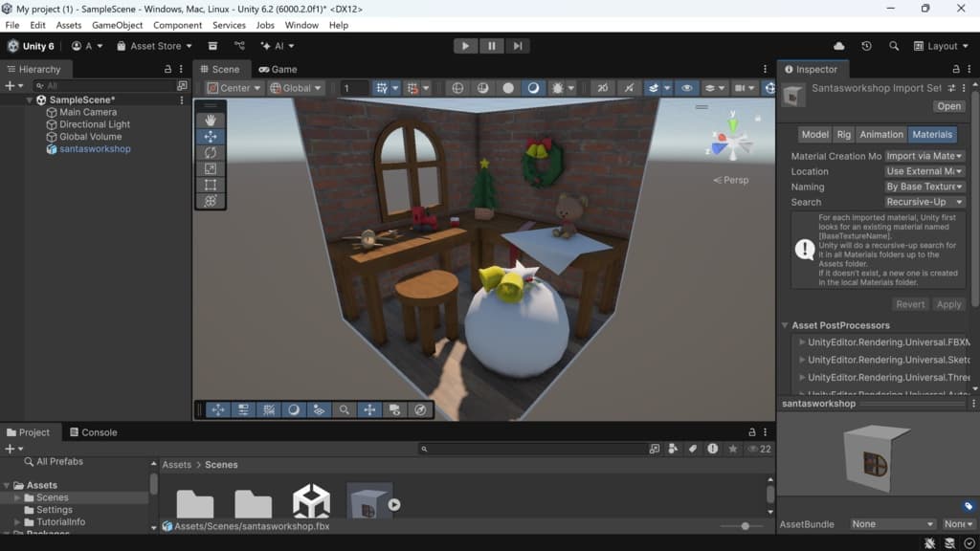Viewport: 980px width, 551px height.
Task: Click the Unity Cloud icon
Action: [x=839, y=46]
